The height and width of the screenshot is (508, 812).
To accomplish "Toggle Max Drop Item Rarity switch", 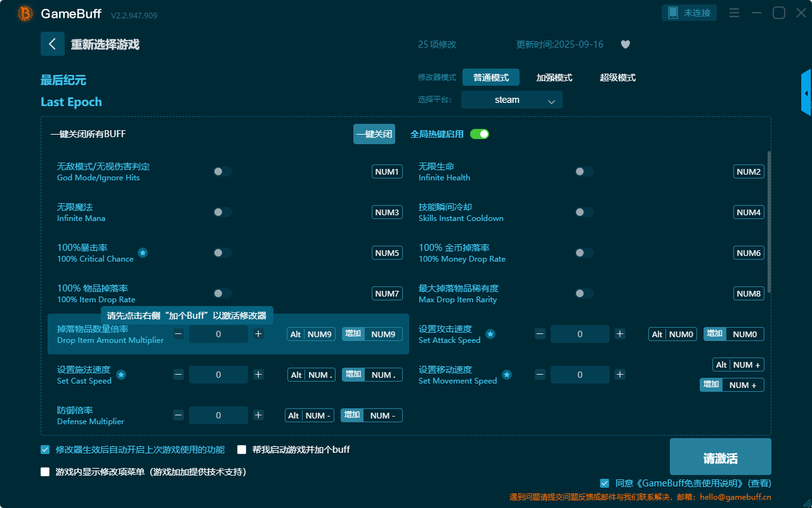I will 584,293.
